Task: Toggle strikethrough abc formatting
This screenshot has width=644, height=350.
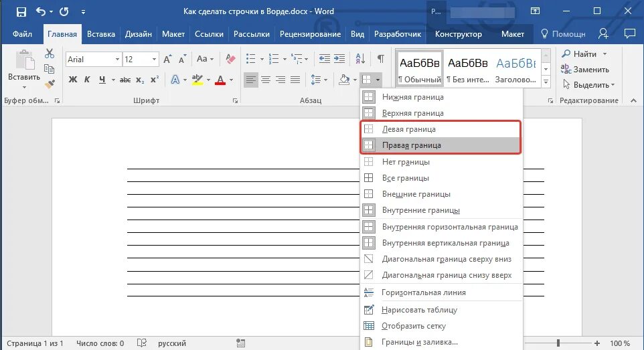Action: (125, 80)
